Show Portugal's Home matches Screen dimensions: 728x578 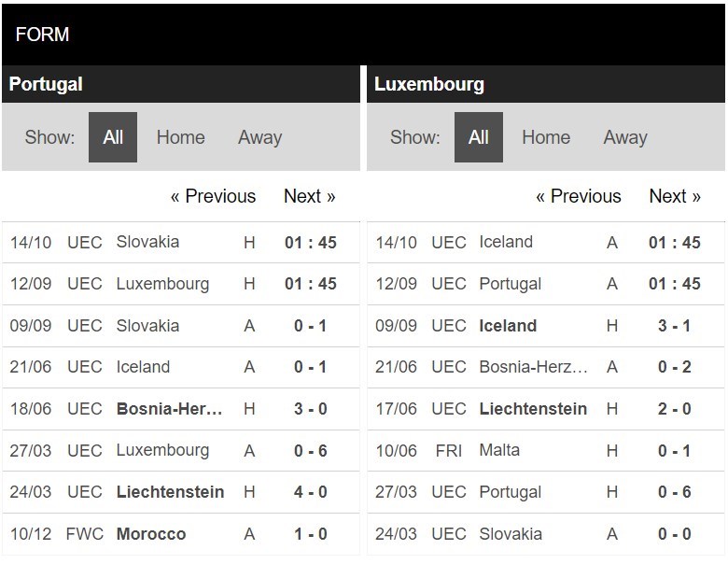click(x=181, y=137)
